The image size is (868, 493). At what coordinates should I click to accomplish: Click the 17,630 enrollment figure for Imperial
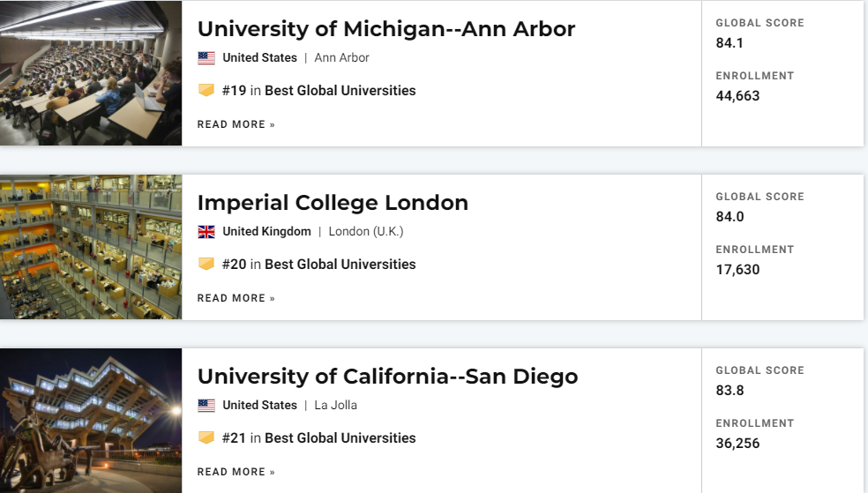tap(737, 270)
